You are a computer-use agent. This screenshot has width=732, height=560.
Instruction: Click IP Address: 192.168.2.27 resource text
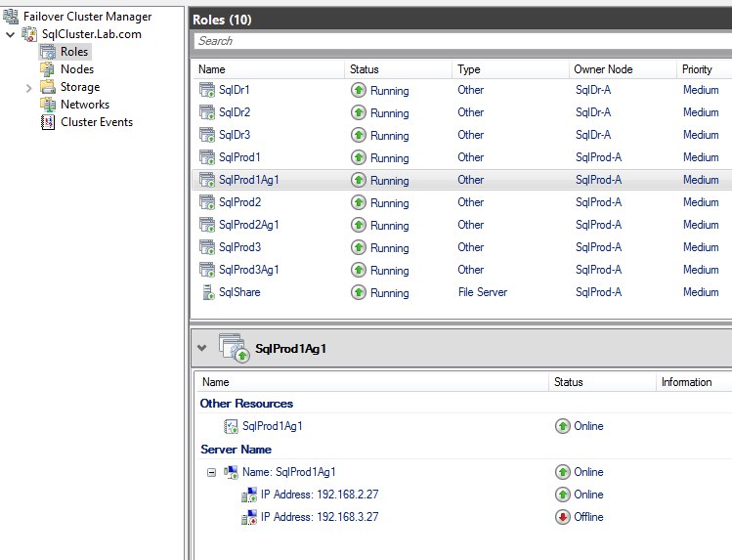[x=320, y=495]
